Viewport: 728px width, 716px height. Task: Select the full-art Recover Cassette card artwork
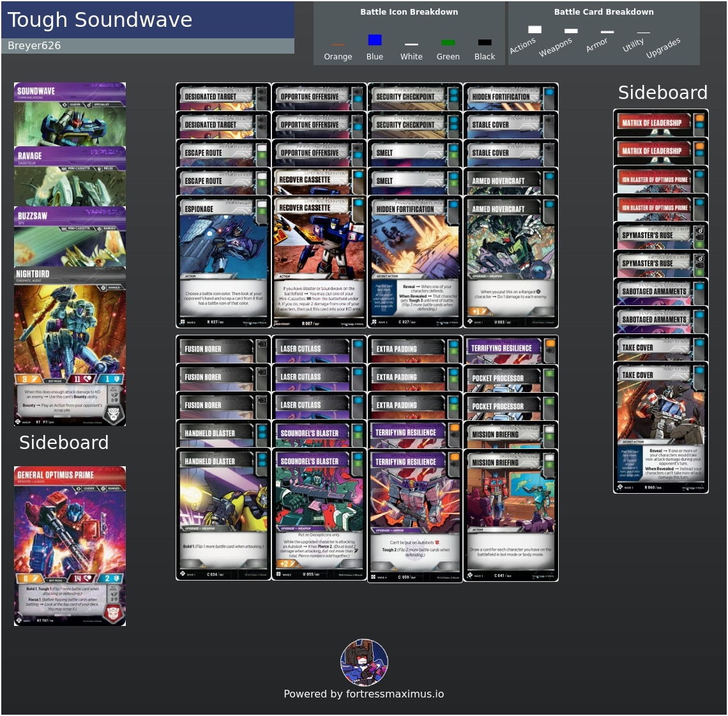(319, 244)
